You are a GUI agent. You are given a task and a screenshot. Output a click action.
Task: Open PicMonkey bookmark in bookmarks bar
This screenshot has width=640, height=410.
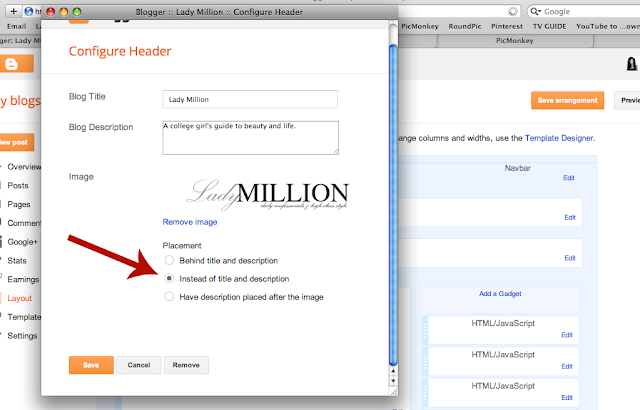(420, 26)
